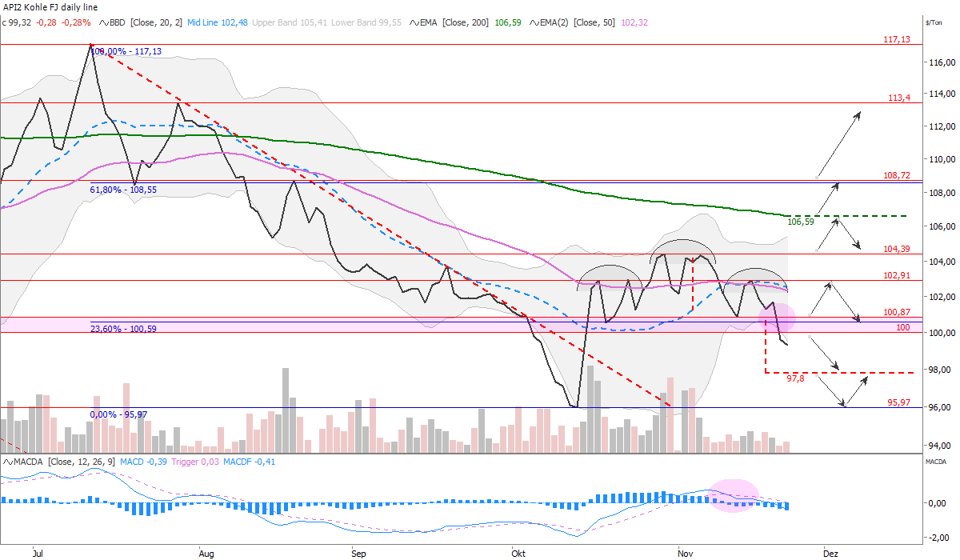
Task: Click the blue "MACDF -0,41" value
Action: [249, 462]
